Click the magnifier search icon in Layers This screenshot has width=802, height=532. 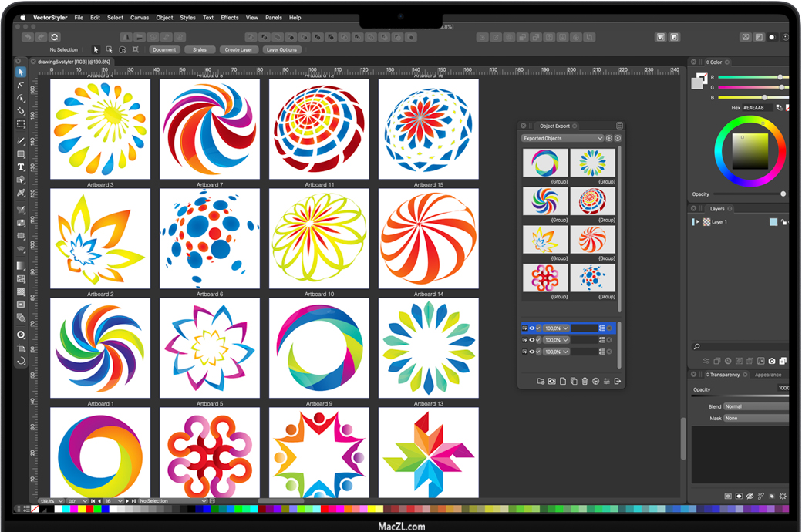click(x=696, y=347)
